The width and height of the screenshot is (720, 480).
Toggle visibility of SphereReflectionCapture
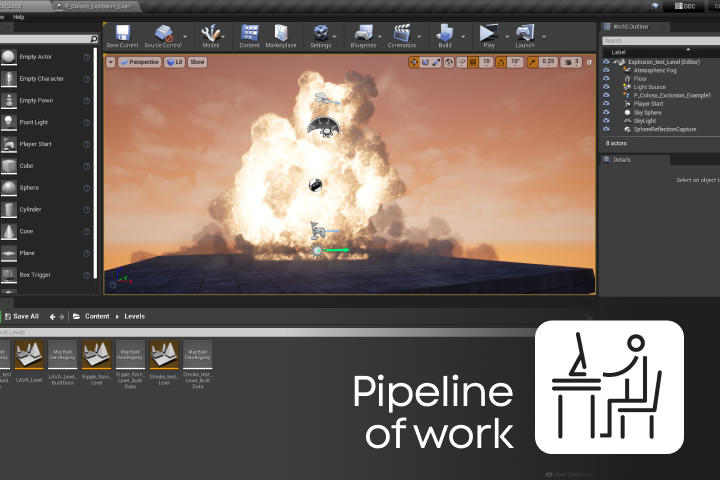[x=606, y=129]
